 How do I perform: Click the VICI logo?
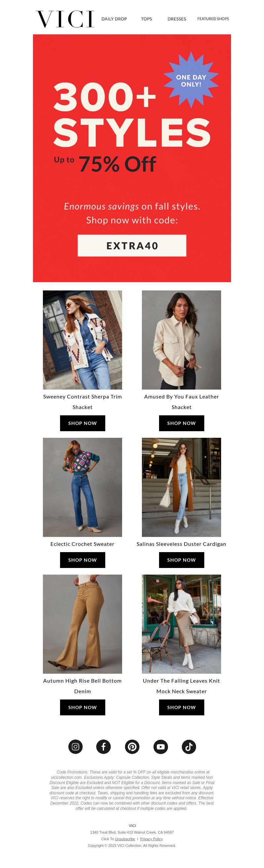[65, 19]
